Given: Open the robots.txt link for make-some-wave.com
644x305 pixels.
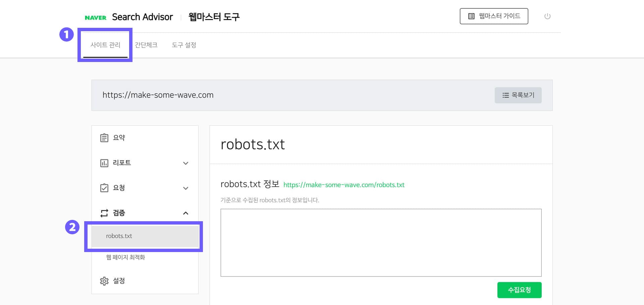Looking at the screenshot, I should 343,185.
